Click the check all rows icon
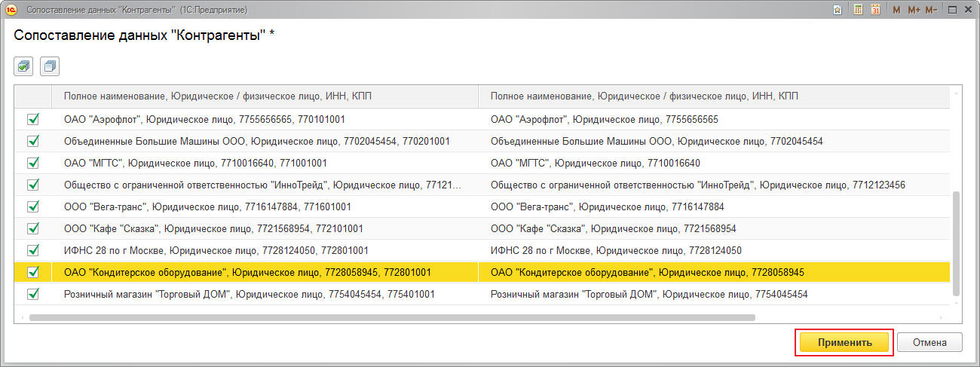Viewport: 980px width, 367px height. [x=24, y=66]
